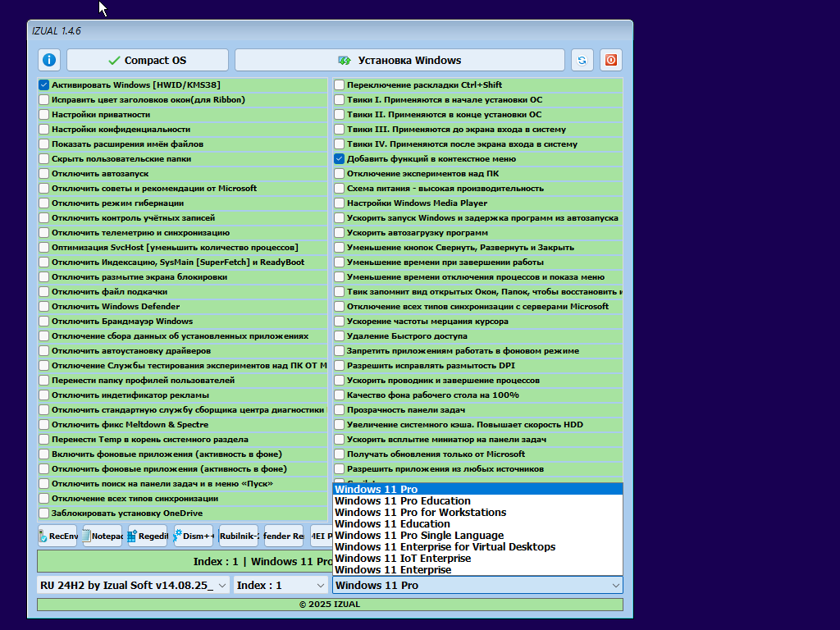The height and width of the screenshot is (630, 840).
Task: Enable Настройки приватности checkbox
Action: tap(44, 114)
